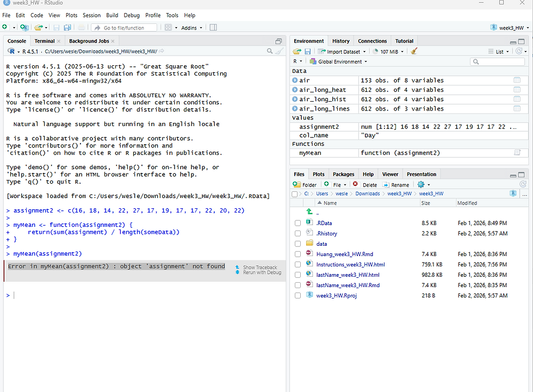Viewport: 533px width, 392px height.
Task: Click the Show Traceback link
Action: point(260,267)
